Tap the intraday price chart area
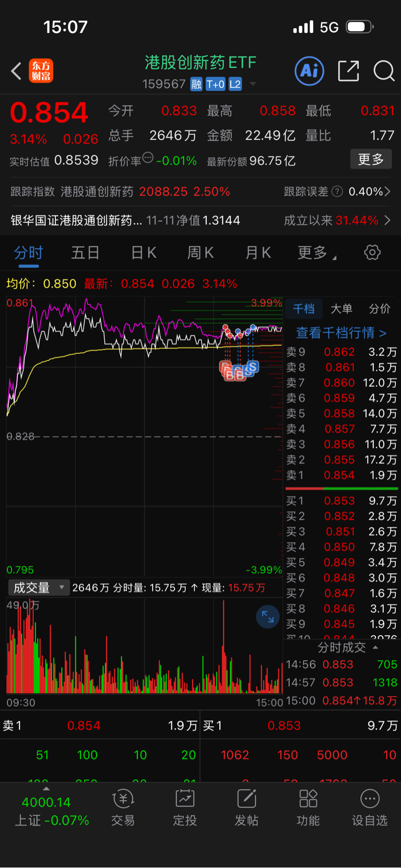 pos(145,436)
